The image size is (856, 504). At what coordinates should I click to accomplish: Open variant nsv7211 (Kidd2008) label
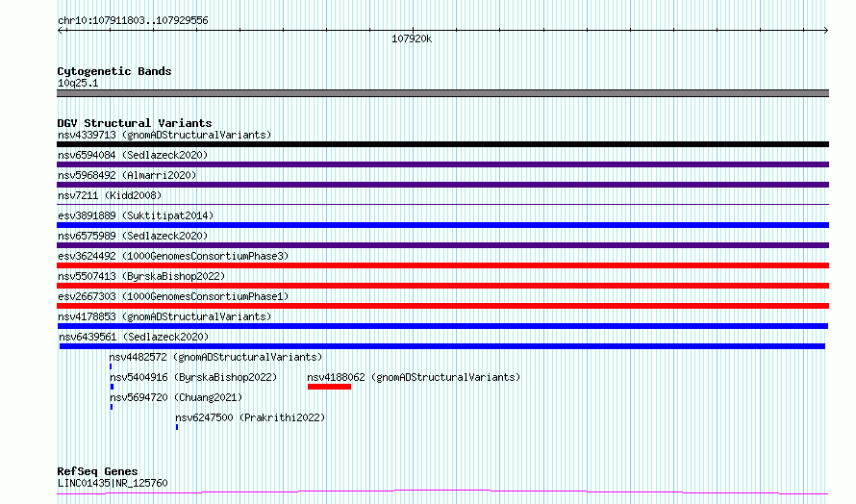[110, 195]
